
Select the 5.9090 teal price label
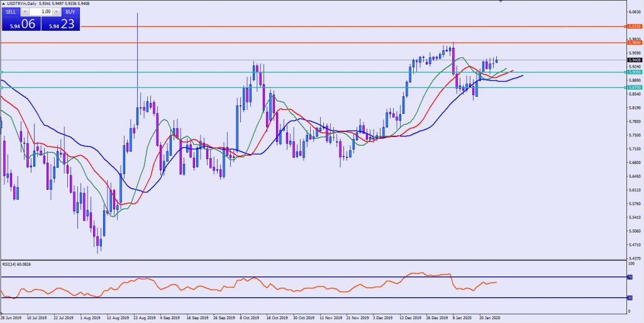(x=633, y=72)
